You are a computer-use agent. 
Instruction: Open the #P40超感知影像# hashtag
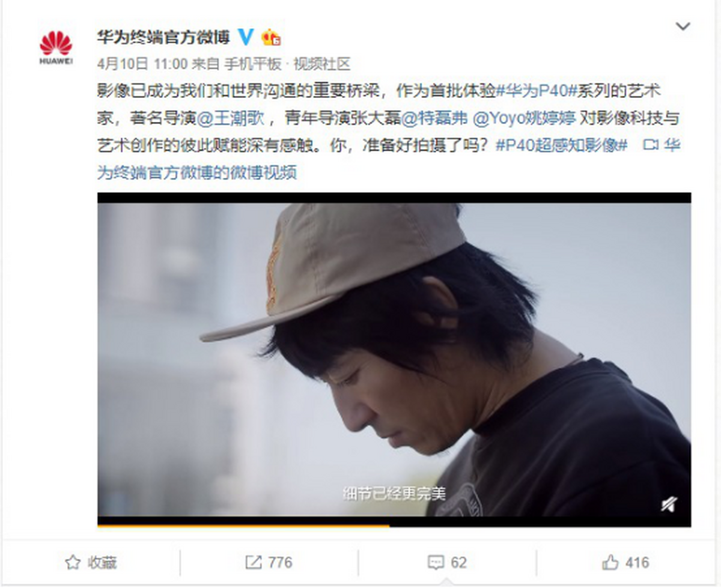pyautogui.click(x=561, y=145)
